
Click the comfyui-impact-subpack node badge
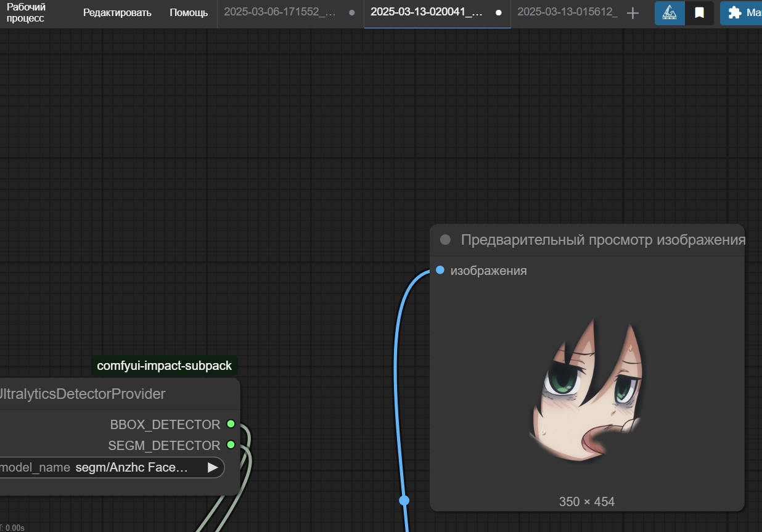click(164, 366)
